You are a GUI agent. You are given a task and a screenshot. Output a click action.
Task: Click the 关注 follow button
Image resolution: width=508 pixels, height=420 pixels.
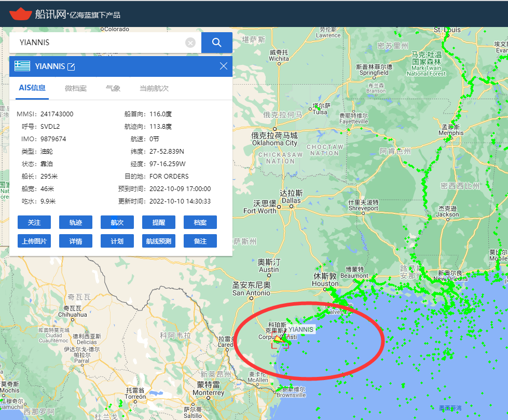[x=34, y=222]
